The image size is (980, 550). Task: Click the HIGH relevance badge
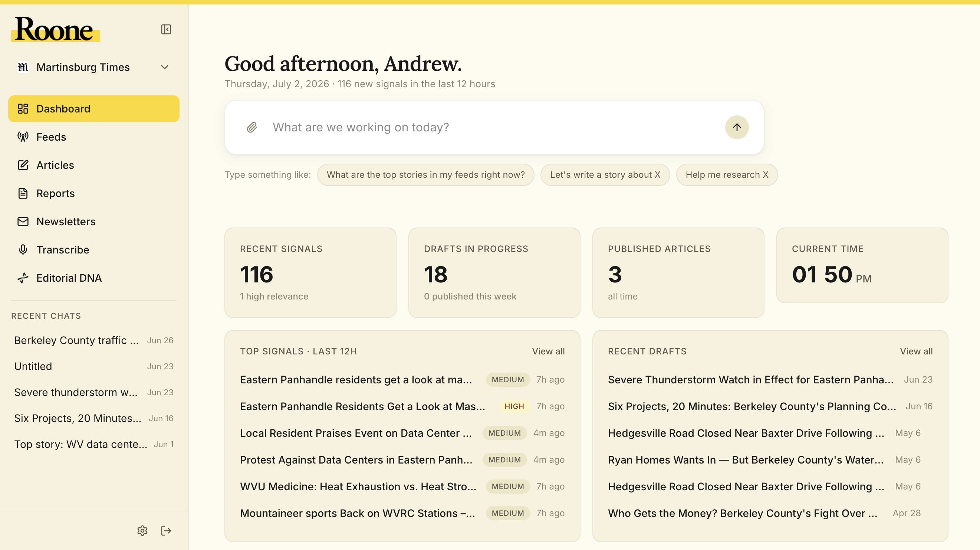pos(514,406)
